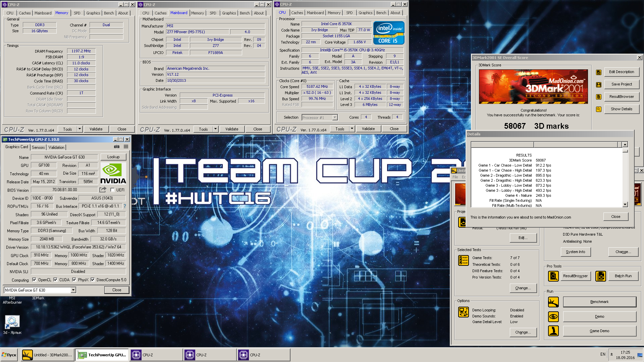
Task: Click the GPU-Z screenshot camera icon
Action: [117, 147]
